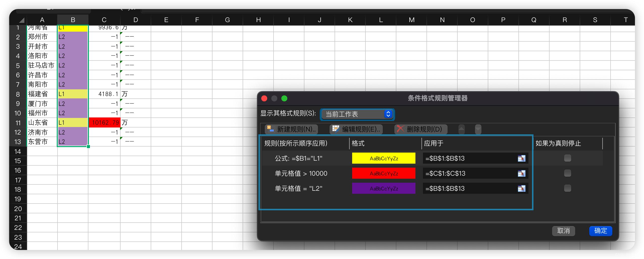Viewport: 644px width, 259px height.
Task: Select column H header
Action: coord(258,20)
